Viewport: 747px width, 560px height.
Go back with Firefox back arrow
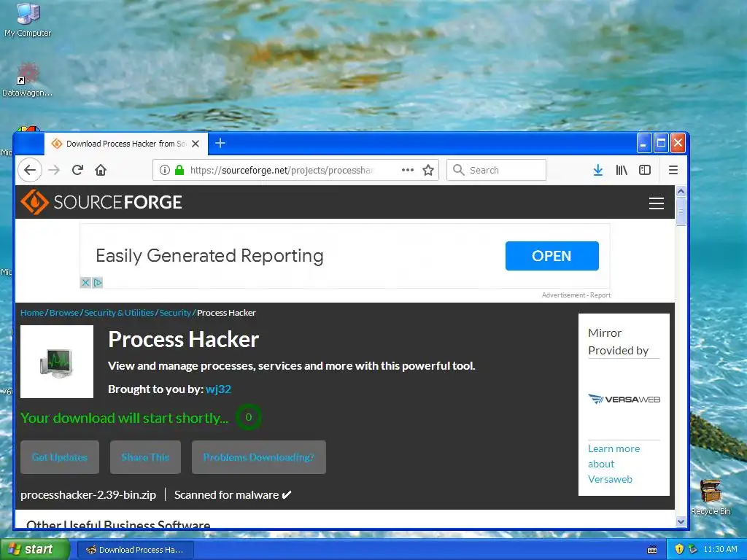30,170
